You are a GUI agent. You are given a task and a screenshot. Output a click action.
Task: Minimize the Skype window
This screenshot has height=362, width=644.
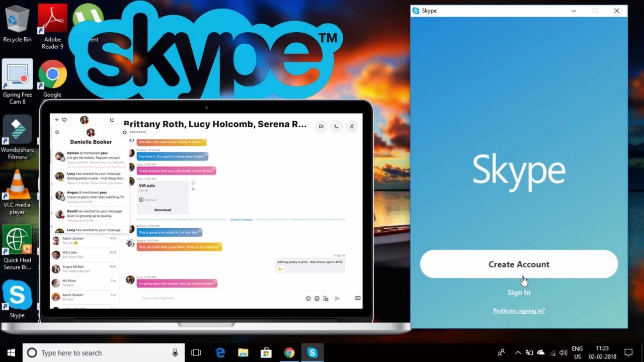click(574, 11)
